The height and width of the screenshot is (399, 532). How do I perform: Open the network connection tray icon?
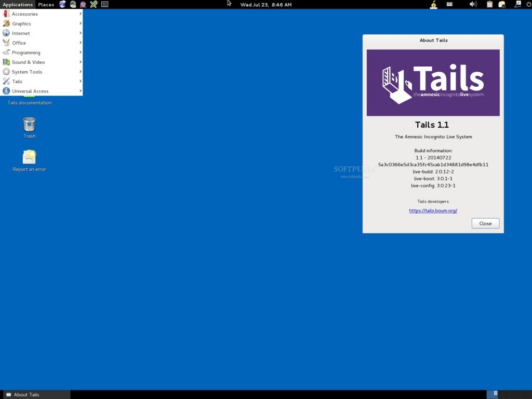tap(517, 5)
